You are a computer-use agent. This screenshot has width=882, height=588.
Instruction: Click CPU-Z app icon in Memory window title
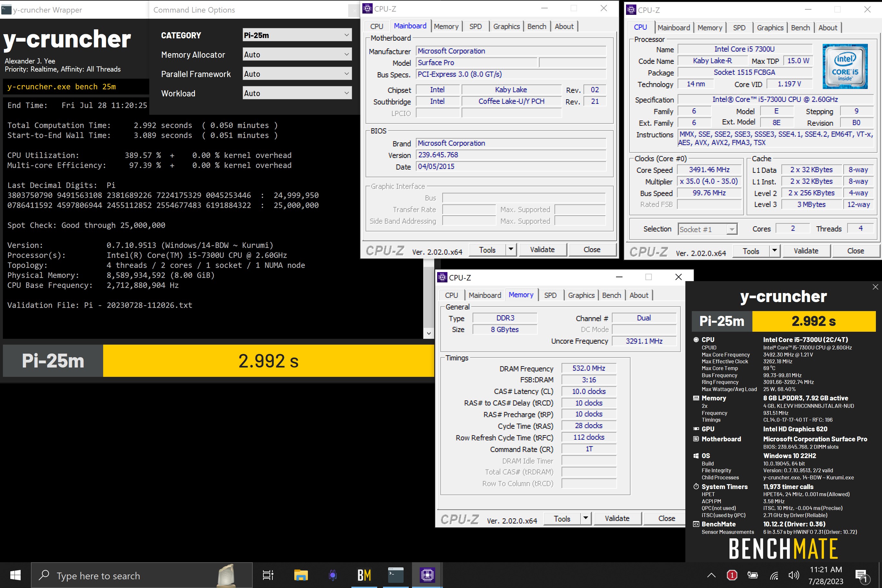click(x=442, y=277)
